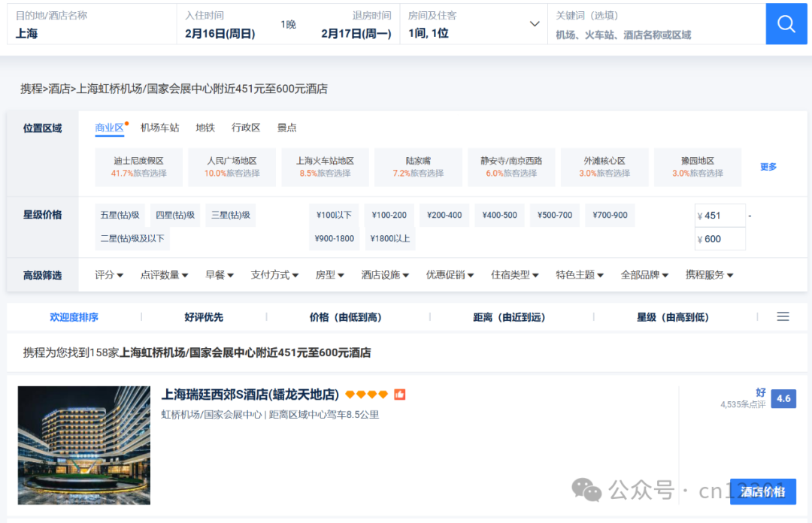This screenshot has height=523, width=812.
Task: Sort by 距离（由近到远）
Action: click(x=509, y=317)
